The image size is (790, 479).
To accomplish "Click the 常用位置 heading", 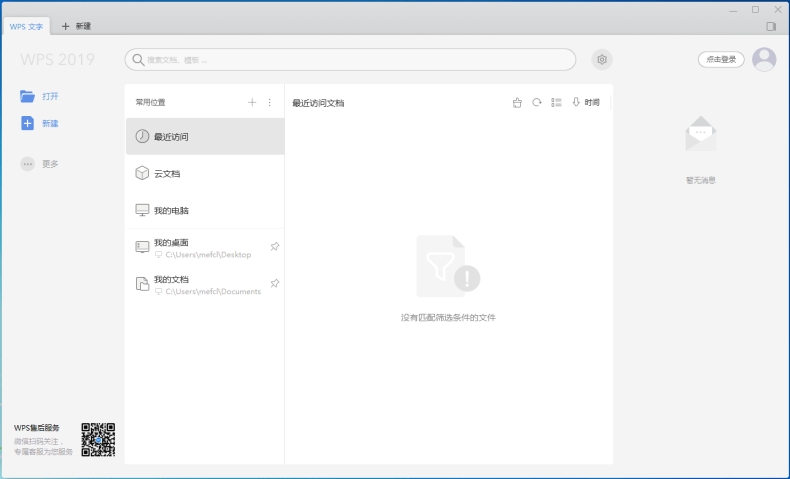I will [150, 102].
